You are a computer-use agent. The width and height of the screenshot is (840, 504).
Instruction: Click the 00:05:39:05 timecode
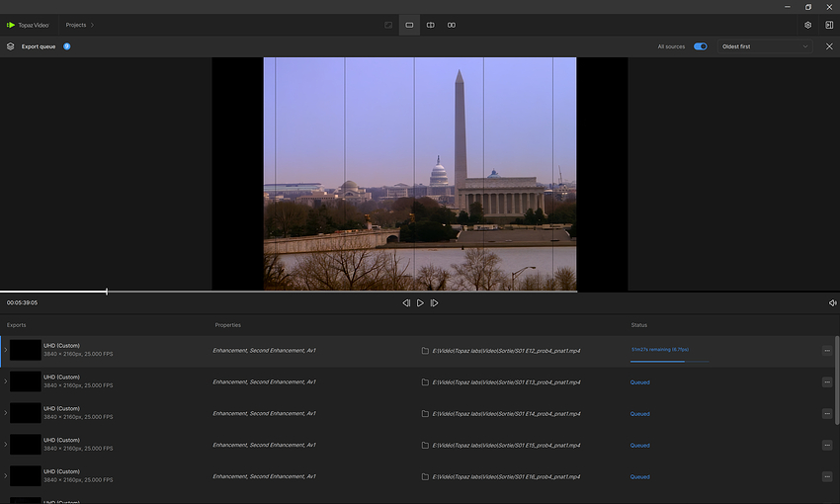click(22, 302)
